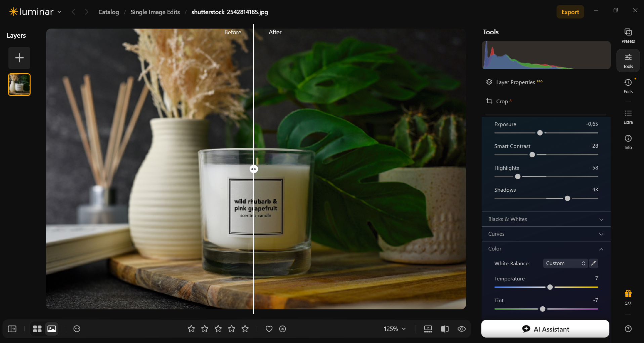644x343 pixels.
Task: Open the Edits history panel
Action: 628,86
